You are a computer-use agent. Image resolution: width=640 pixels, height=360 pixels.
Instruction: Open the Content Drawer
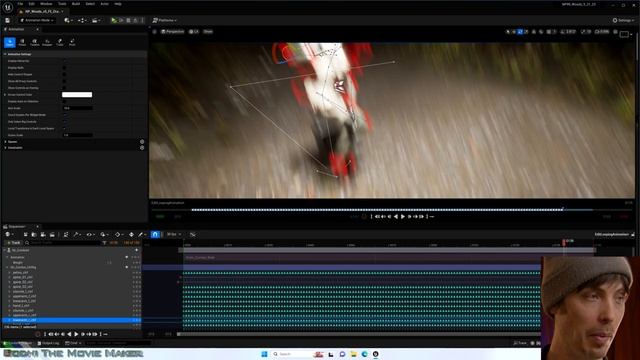pos(18,343)
